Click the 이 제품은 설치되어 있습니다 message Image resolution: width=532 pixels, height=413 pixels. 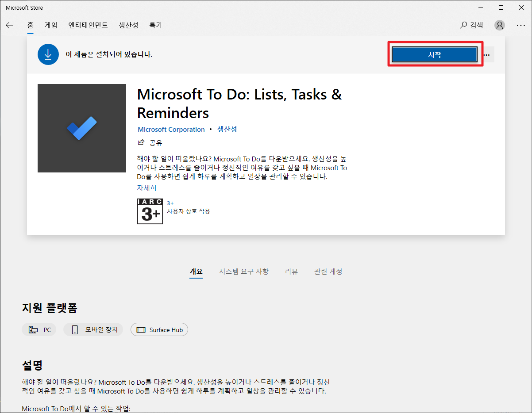[x=109, y=54]
